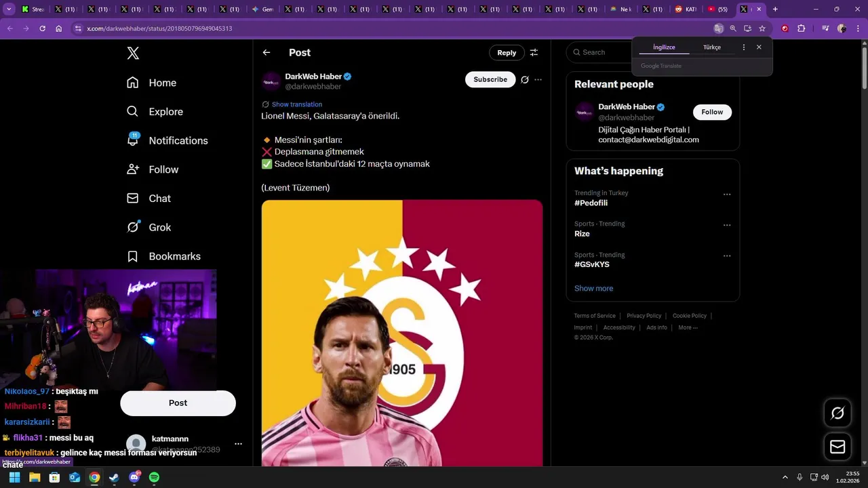Go back with the Post header arrow
This screenshot has height=488, width=868.
pos(267,52)
